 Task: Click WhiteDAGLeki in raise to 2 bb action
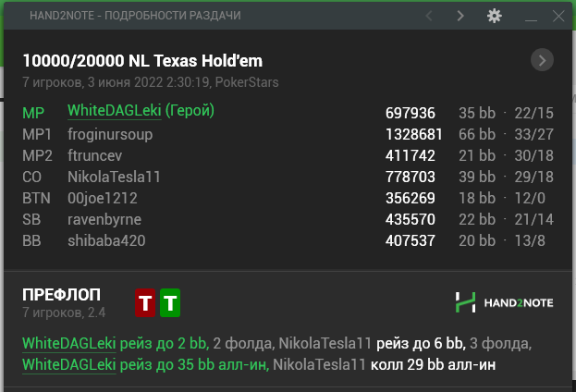pos(69,344)
